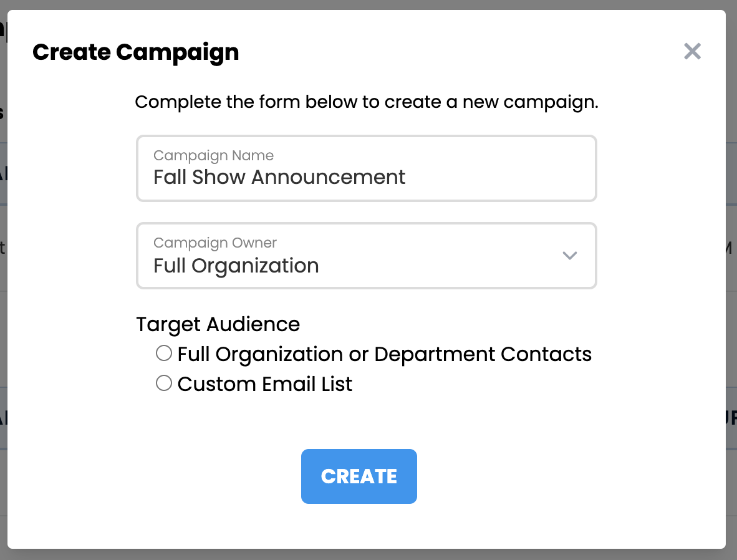Select Full Organization or Department Contacts radio
Image resolution: width=737 pixels, height=560 pixels.
coord(164,354)
